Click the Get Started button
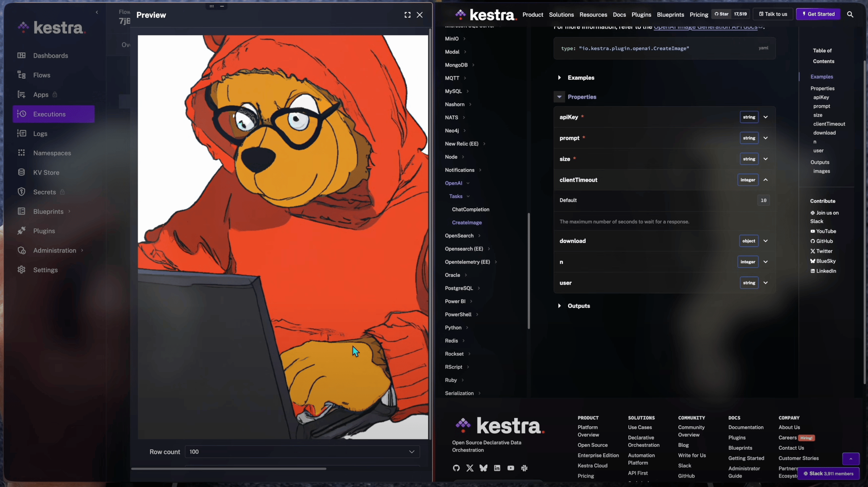 (818, 14)
